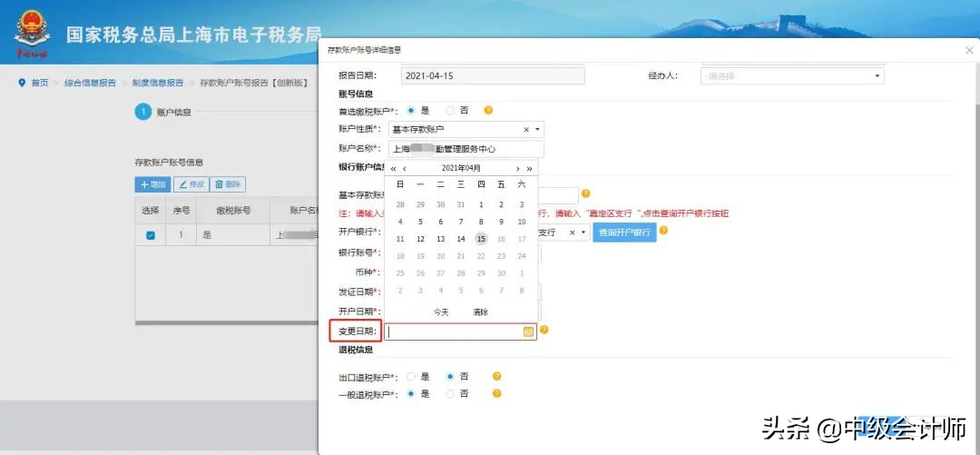980x455 pixels.
Task: Close the 存款账户账号详细信息 dialog
Action: (x=969, y=50)
